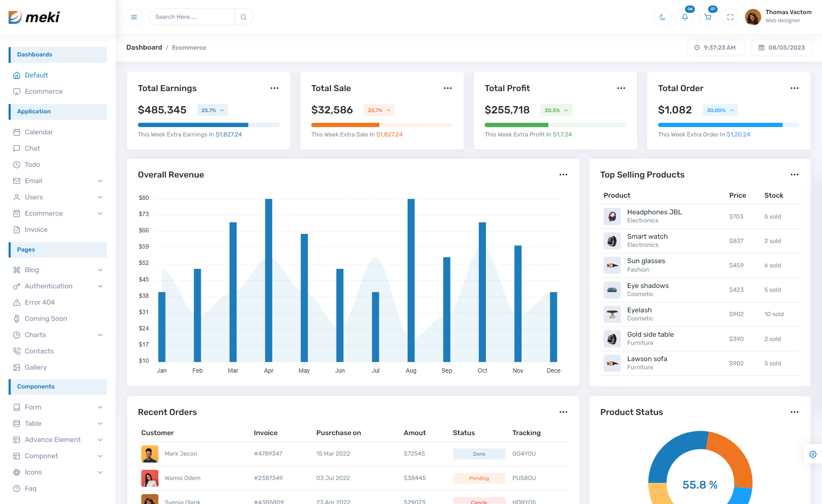Select Default dashboard menu item
Screen dimensions: 822x504
point(36,75)
